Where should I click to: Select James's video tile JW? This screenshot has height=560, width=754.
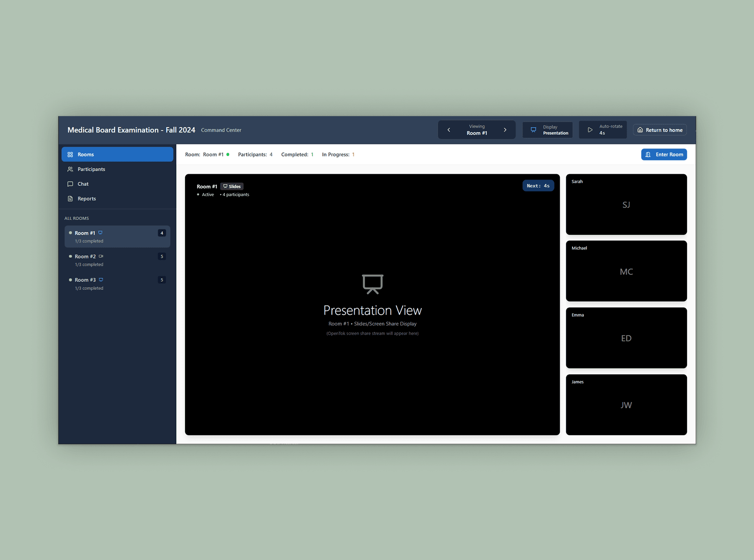(626, 405)
